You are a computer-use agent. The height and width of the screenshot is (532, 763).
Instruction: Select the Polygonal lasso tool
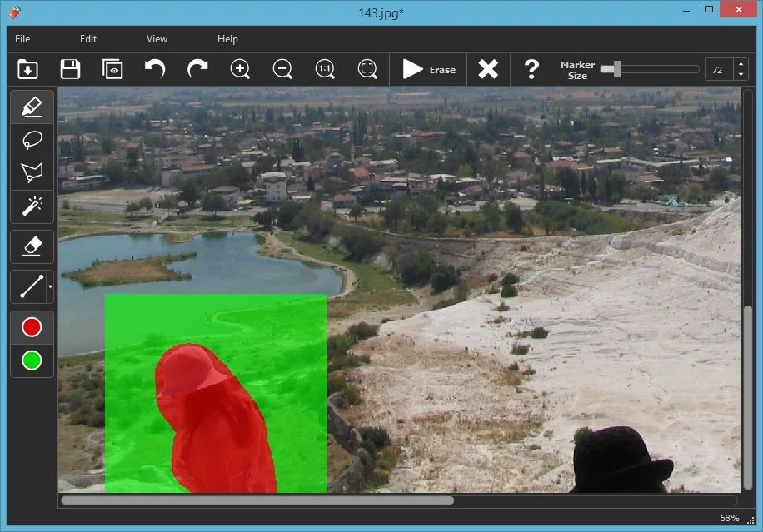coord(32,172)
